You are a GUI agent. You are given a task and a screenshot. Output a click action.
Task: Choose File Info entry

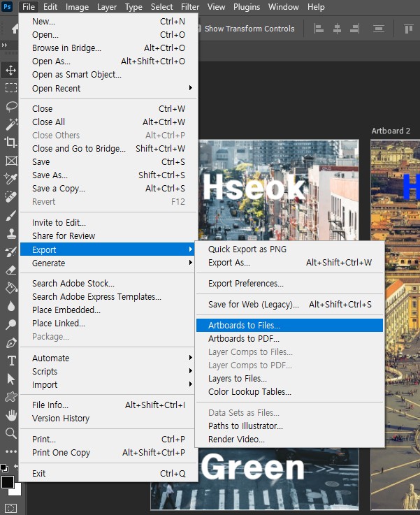click(x=108, y=405)
